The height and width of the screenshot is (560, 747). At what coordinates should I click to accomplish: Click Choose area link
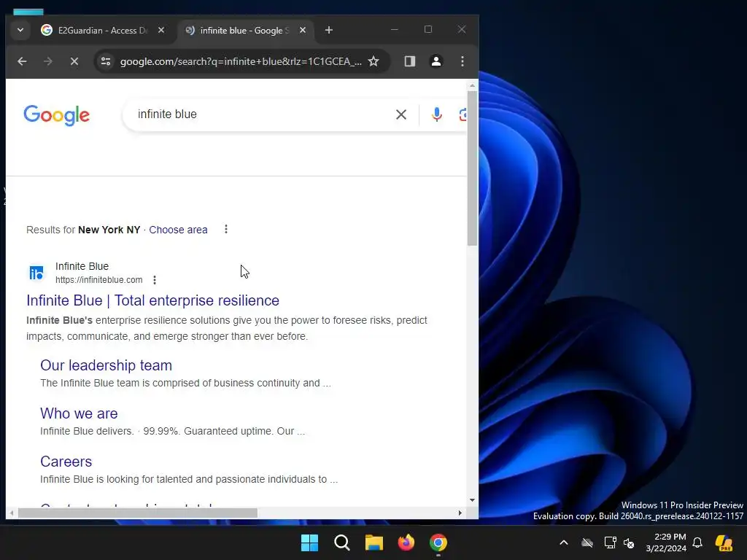[178, 230]
